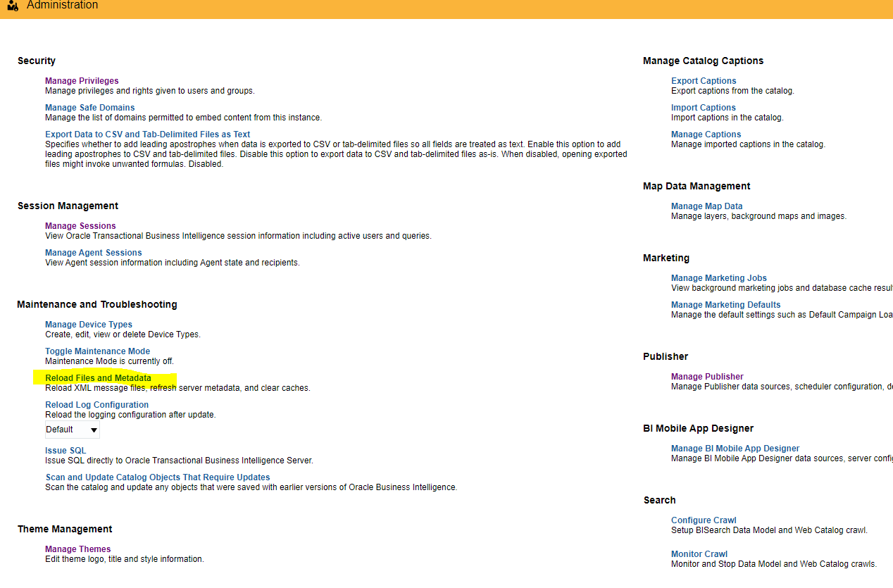Open Scan and Update Catalog Objects link

coord(158,477)
